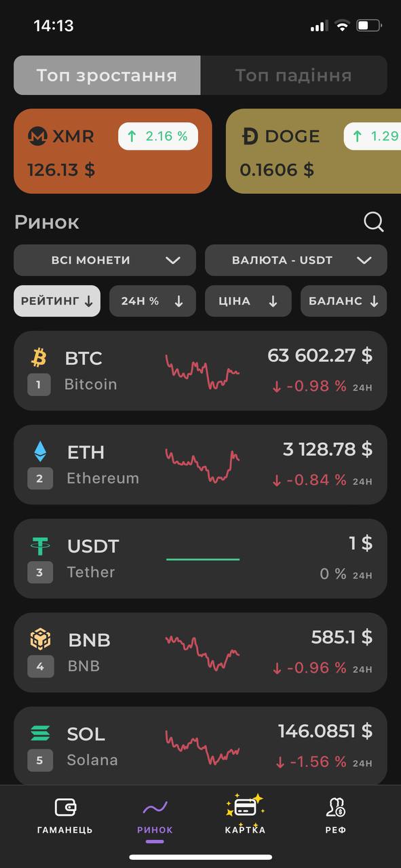
Task: Tap the search magnifier icon
Action: click(x=373, y=222)
